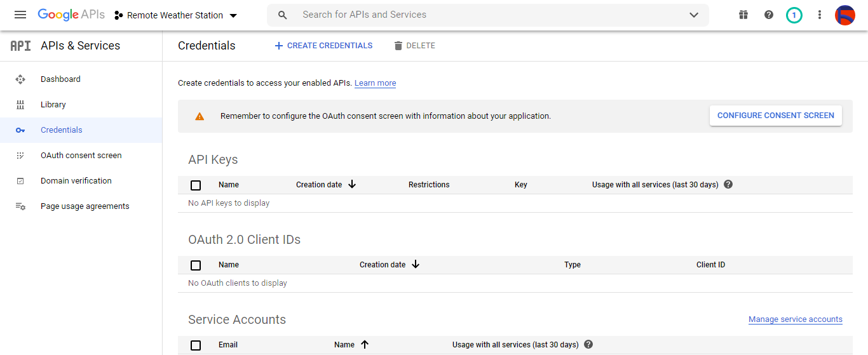Viewport: 868px width, 355px height.
Task: Open the notifications badge showing 1
Action: [x=794, y=15]
